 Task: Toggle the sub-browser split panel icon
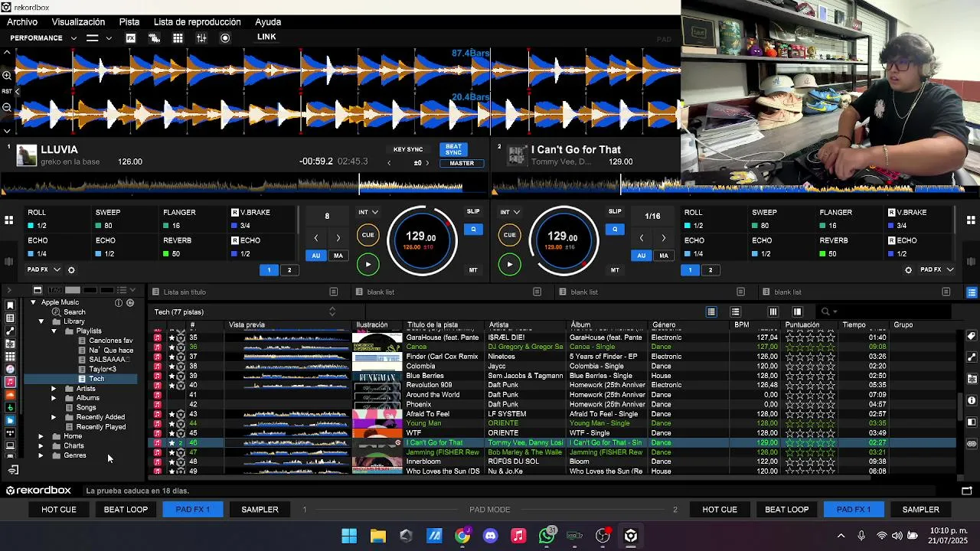click(x=972, y=422)
